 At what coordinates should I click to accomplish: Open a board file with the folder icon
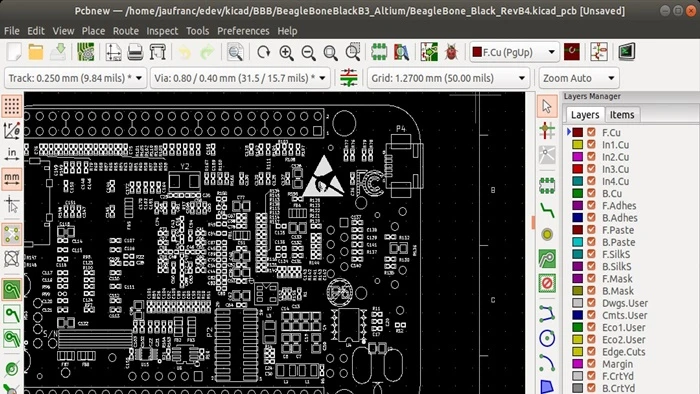click(x=36, y=52)
